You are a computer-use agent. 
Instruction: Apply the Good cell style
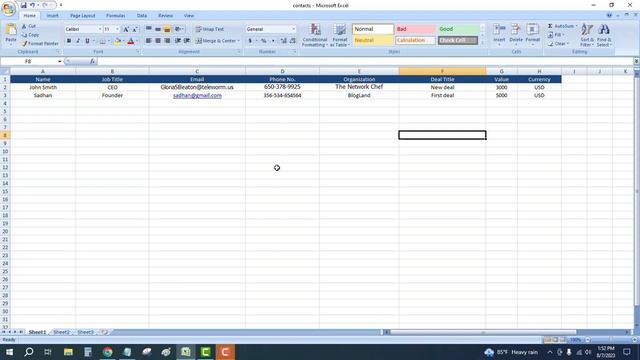[x=458, y=29]
